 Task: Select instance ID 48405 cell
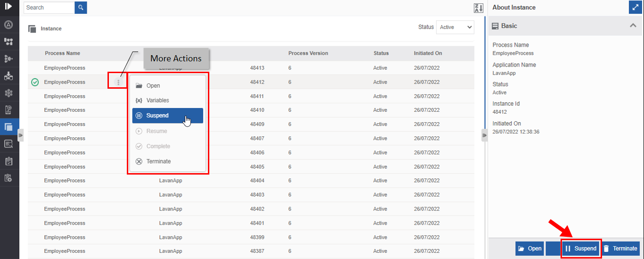pyautogui.click(x=257, y=167)
